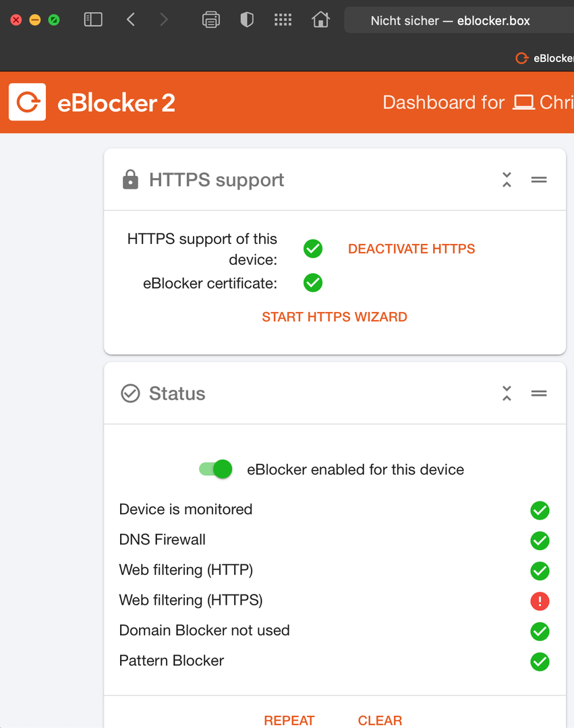
Task: Click the lock icon beside HTTPS support
Action: (130, 180)
